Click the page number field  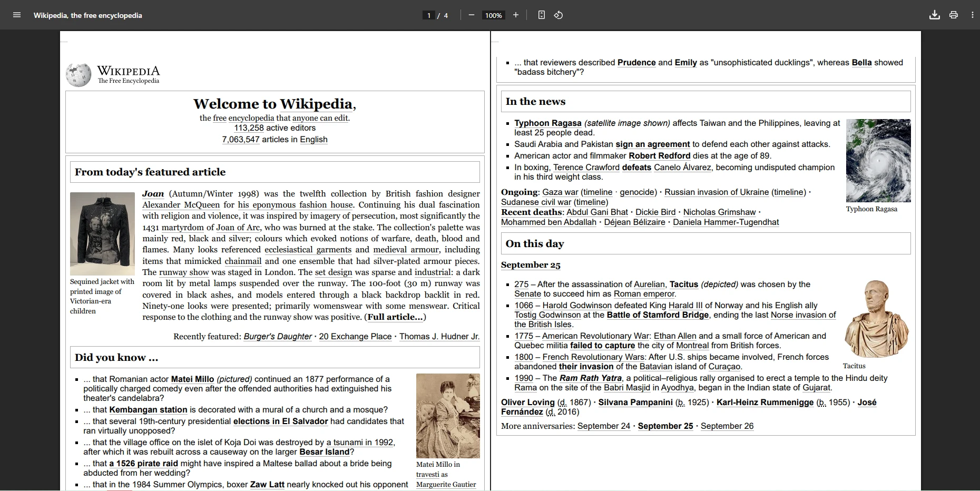[x=429, y=15]
